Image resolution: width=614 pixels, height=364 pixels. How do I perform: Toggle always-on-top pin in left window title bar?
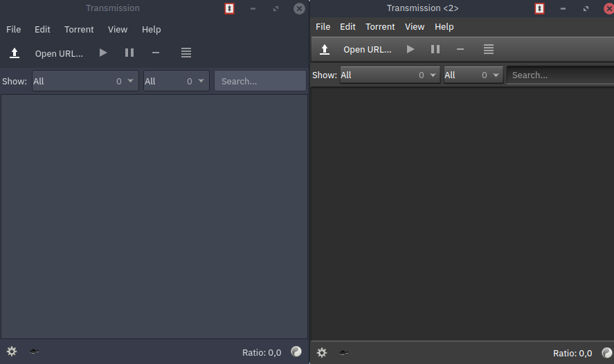point(230,8)
